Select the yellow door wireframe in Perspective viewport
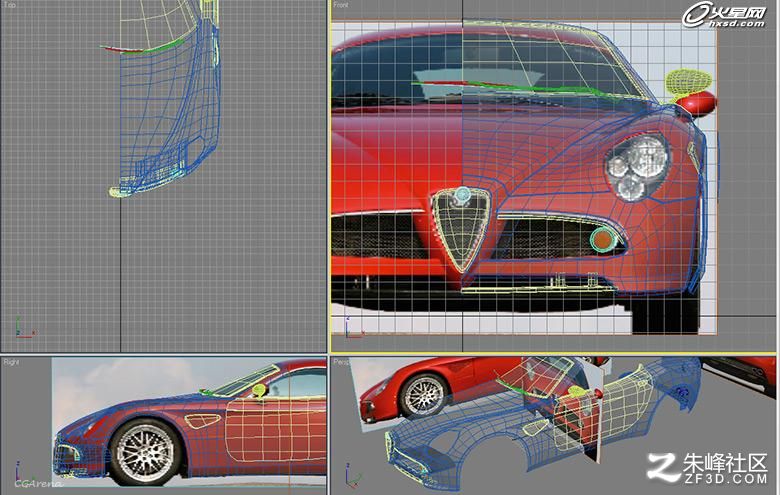Screen dimensions: 780x495 [x=604, y=407]
